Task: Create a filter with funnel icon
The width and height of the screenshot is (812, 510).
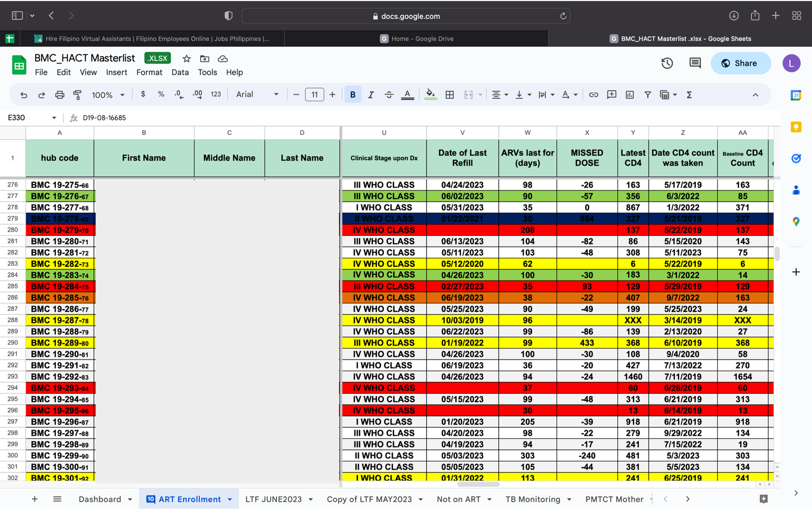Action: pos(647,95)
